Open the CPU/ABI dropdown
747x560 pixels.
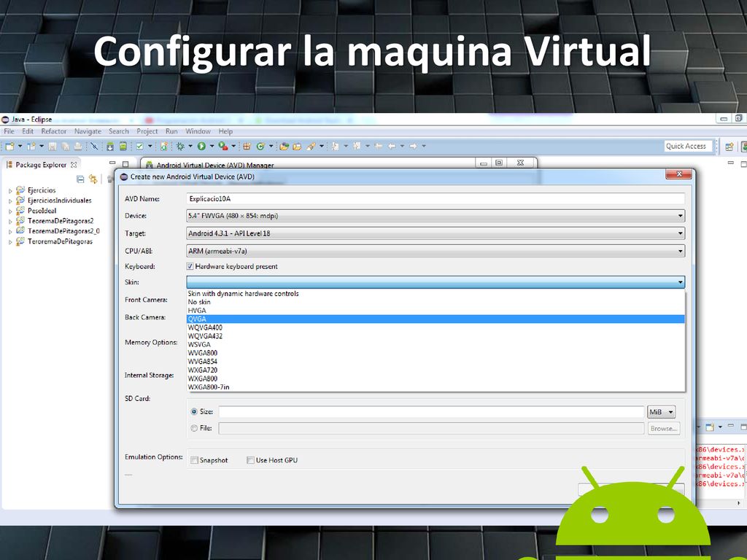[x=436, y=251]
